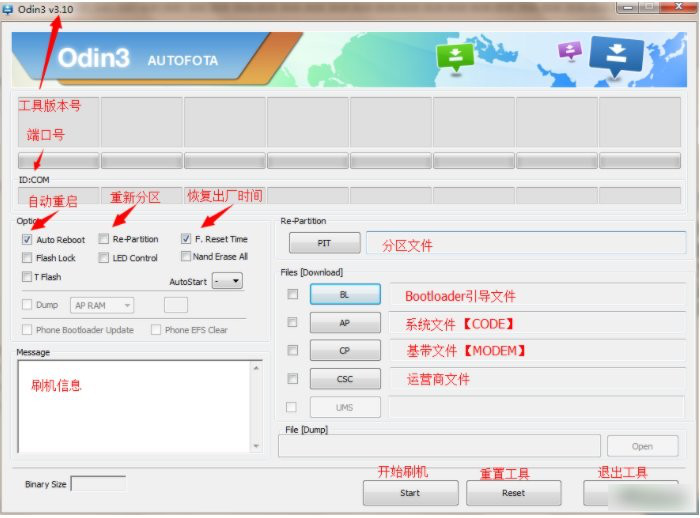The height and width of the screenshot is (518, 700).
Task: Click the green download icon in banner
Action: click(x=455, y=57)
